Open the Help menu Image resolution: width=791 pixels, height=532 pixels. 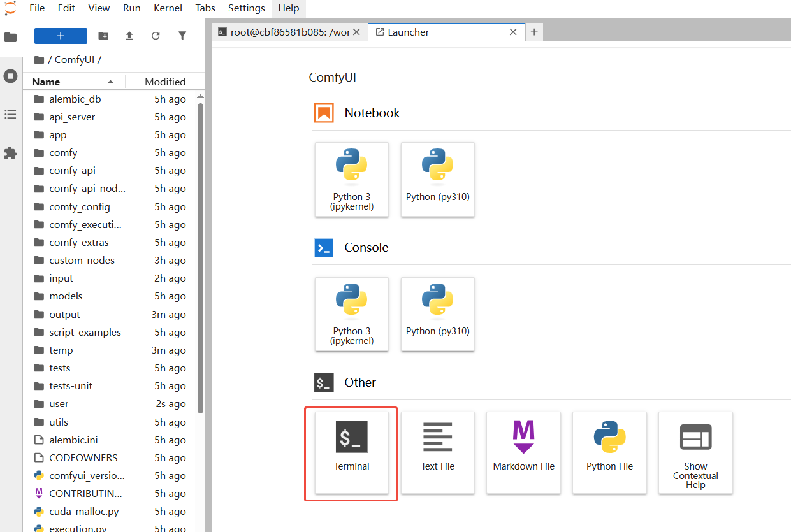pos(289,8)
